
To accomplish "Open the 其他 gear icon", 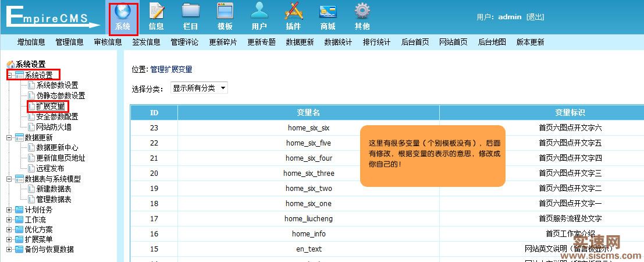I will 362,11.
